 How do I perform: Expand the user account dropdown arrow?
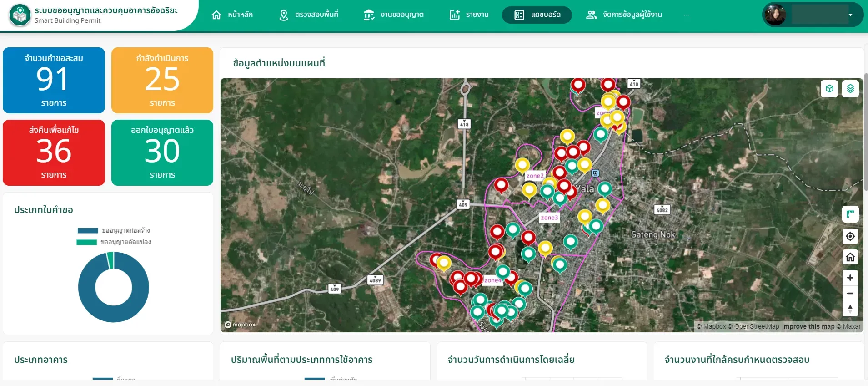[x=850, y=15]
